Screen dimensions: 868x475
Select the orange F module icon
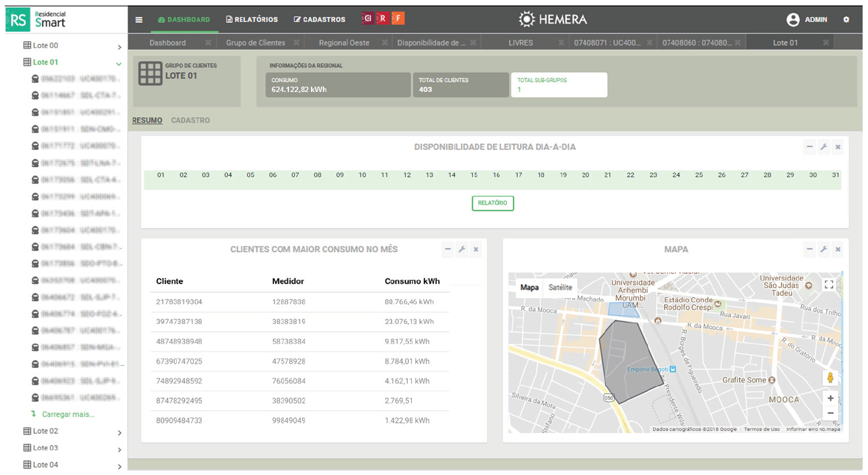point(398,19)
